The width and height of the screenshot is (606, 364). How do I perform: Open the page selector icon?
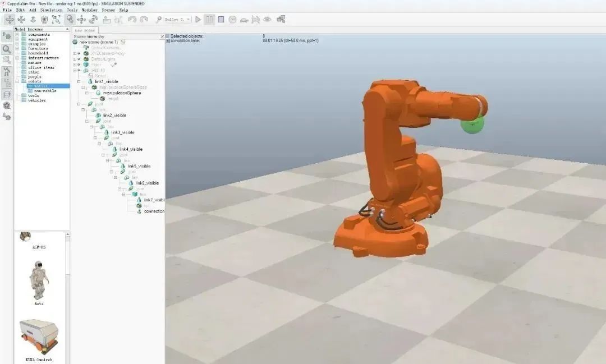coord(281,19)
